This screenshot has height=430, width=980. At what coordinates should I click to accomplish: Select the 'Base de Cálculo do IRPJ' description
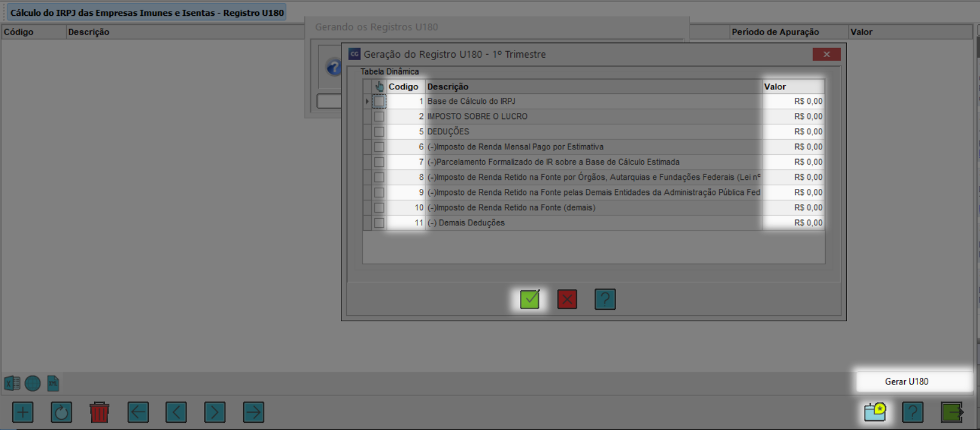(x=593, y=101)
